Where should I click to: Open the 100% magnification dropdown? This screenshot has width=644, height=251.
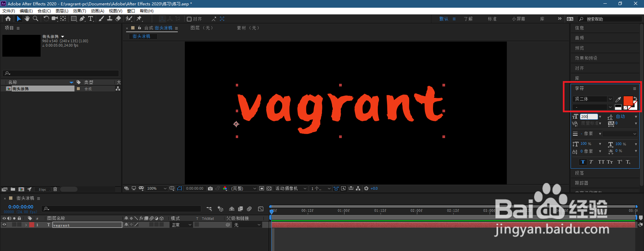[x=157, y=189]
